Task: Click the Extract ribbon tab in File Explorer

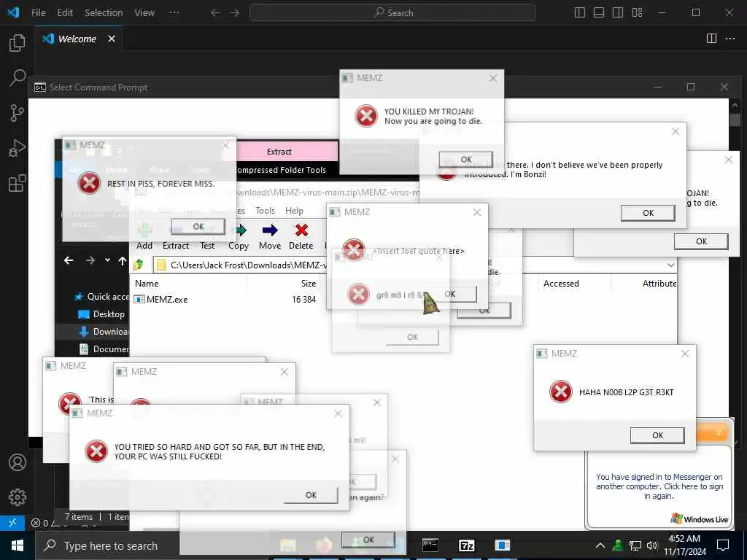Action: point(279,152)
